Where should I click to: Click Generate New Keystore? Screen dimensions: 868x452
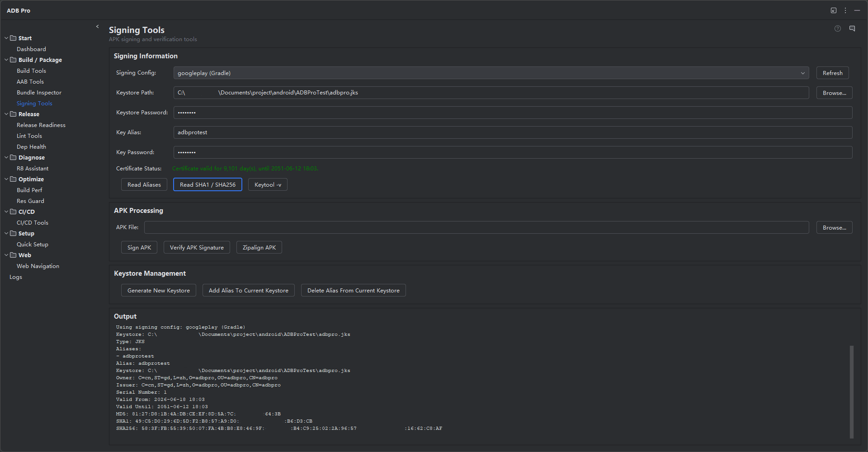click(x=159, y=291)
